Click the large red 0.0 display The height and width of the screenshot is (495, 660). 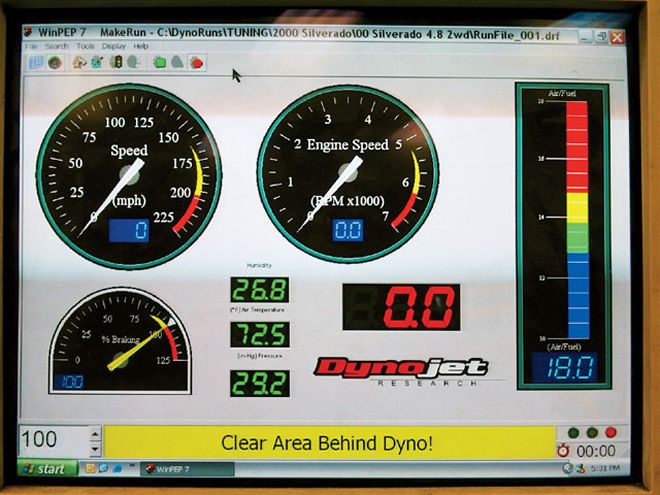(x=402, y=307)
